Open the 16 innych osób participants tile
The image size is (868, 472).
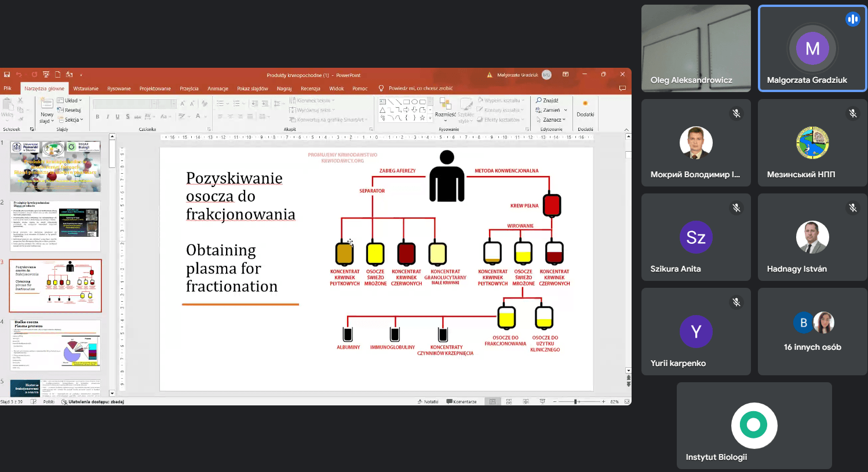[812, 332]
